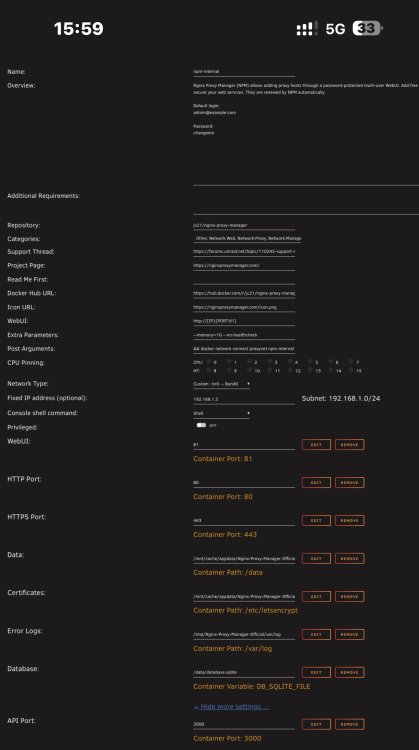This screenshot has height=750, width=419.
Task: Focus the Project Page URL field
Action: (244, 265)
